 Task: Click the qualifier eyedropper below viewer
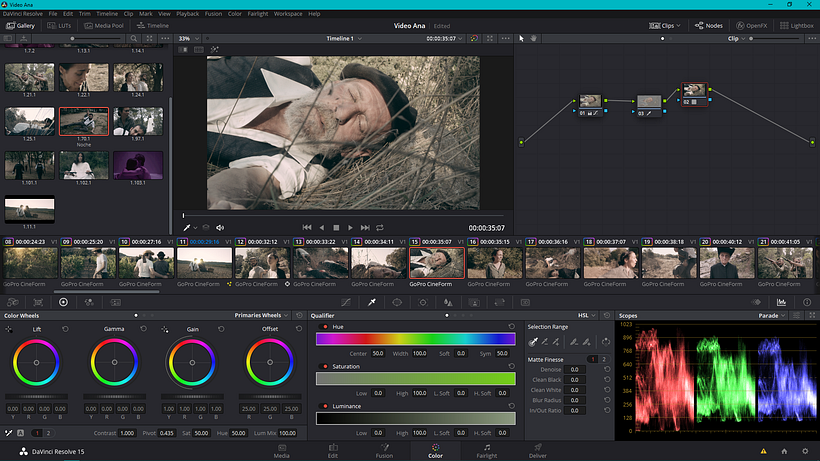pos(187,228)
